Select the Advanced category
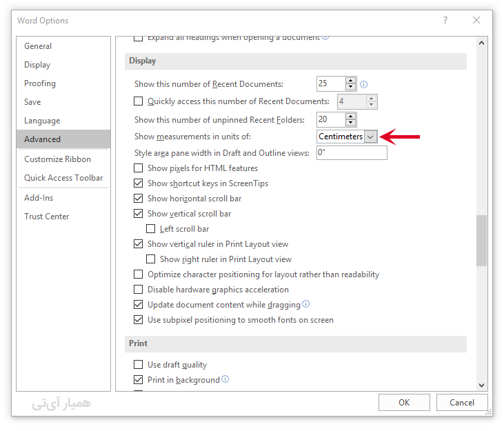This screenshot has width=504, height=431. pyautogui.click(x=63, y=139)
